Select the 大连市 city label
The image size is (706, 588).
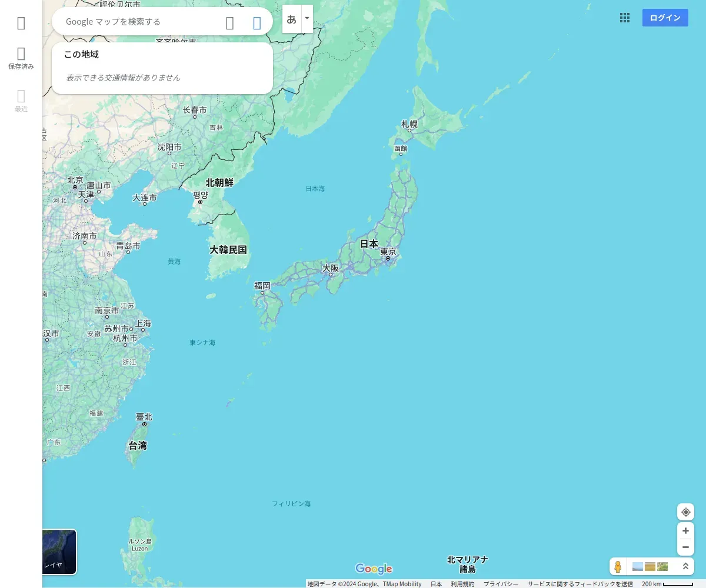click(x=145, y=198)
